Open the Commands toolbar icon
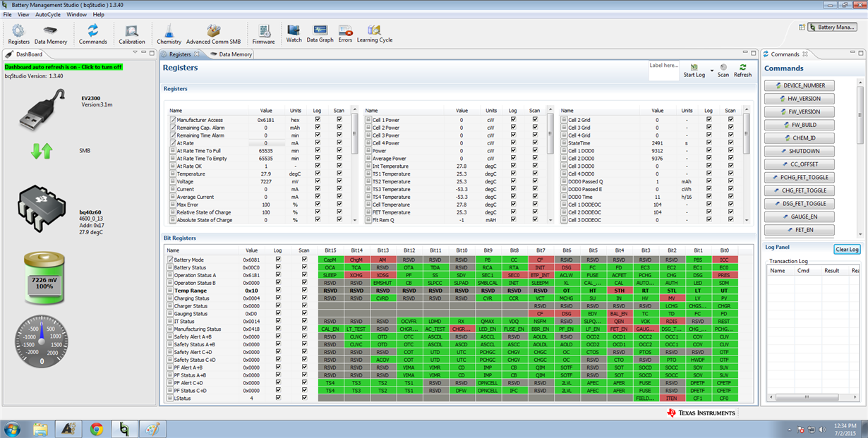The width and height of the screenshot is (868, 438). [92, 34]
